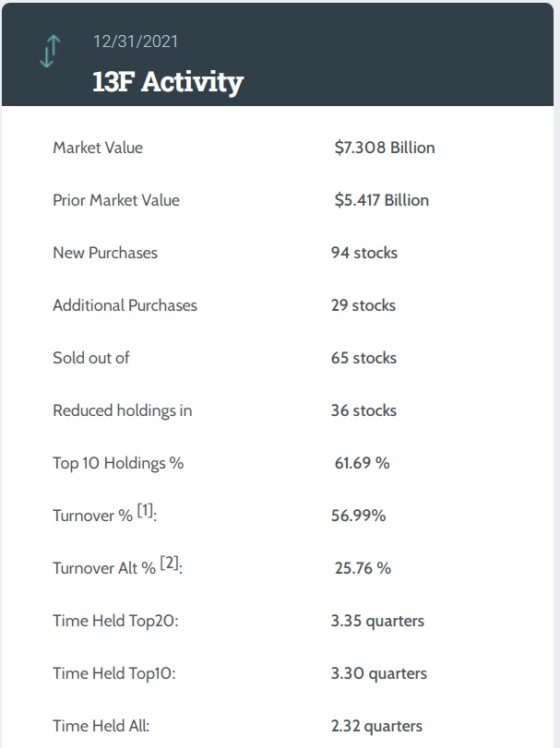Select the Prior Market Value label
The height and width of the screenshot is (748, 560).
(x=116, y=200)
